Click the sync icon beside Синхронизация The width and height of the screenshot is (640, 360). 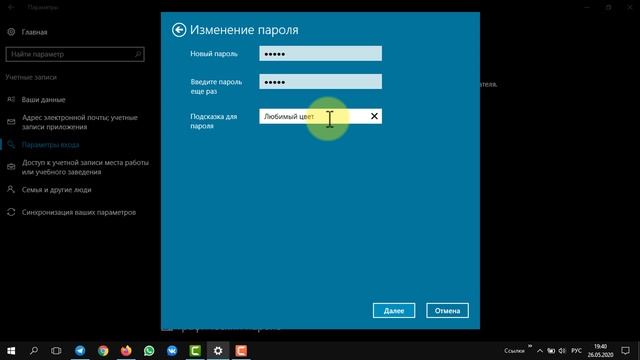click(x=11, y=212)
